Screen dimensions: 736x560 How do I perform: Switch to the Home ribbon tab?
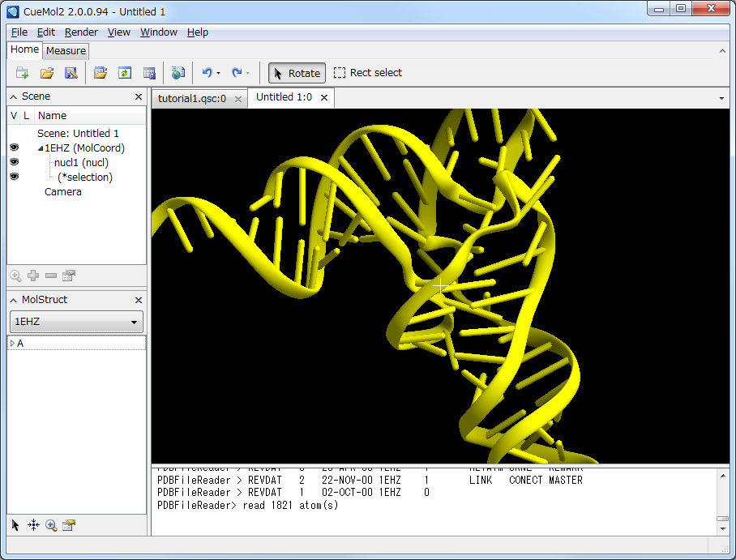[x=25, y=49]
